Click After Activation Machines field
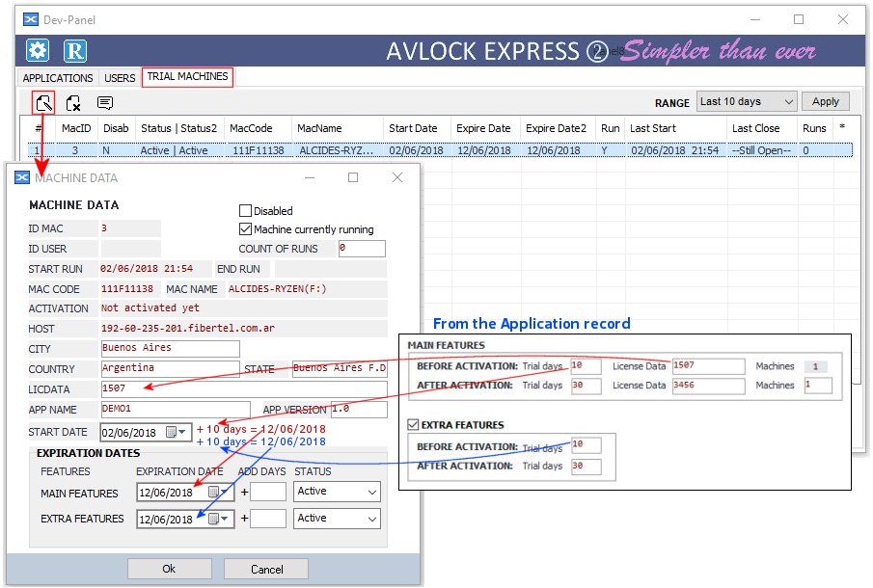 click(818, 386)
